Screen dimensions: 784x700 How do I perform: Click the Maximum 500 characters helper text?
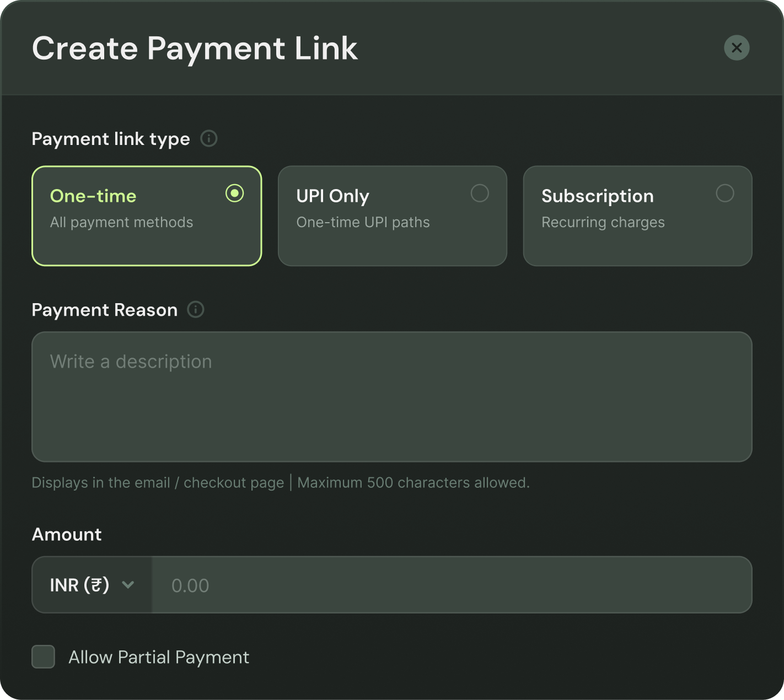[x=414, y=483]
